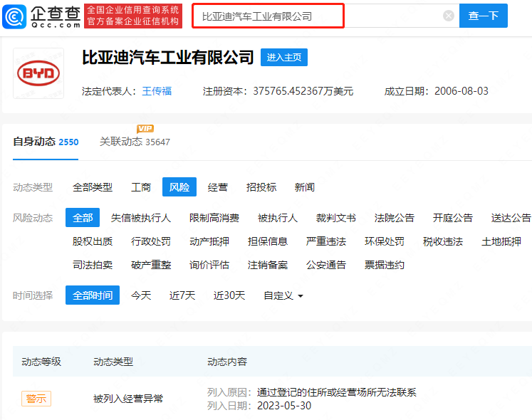The height and width of the screenshot is (420, 532).
Task: Click registered capital value 375765.452367万美元
Action: click(303, 91)
